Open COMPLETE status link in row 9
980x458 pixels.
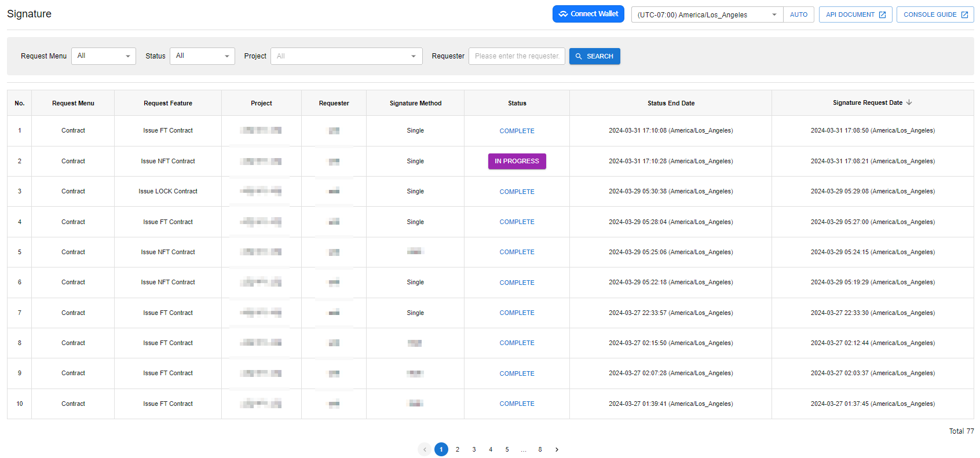[517, 373]
